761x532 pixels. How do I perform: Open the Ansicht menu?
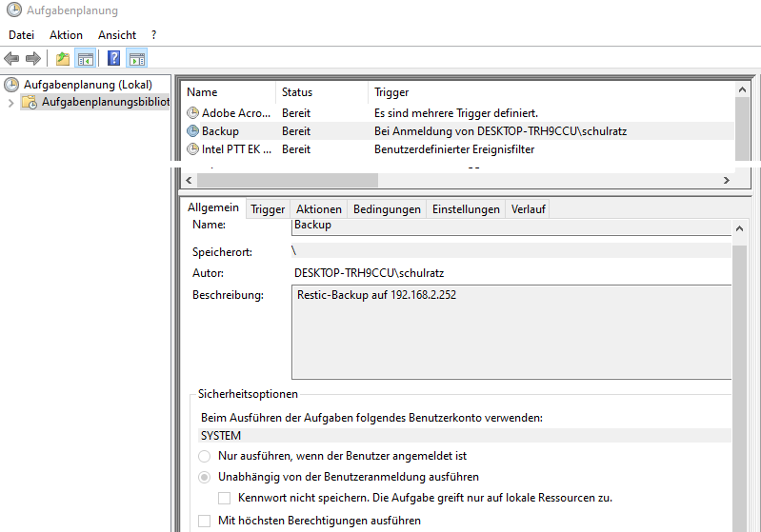(x=117, y=35)
